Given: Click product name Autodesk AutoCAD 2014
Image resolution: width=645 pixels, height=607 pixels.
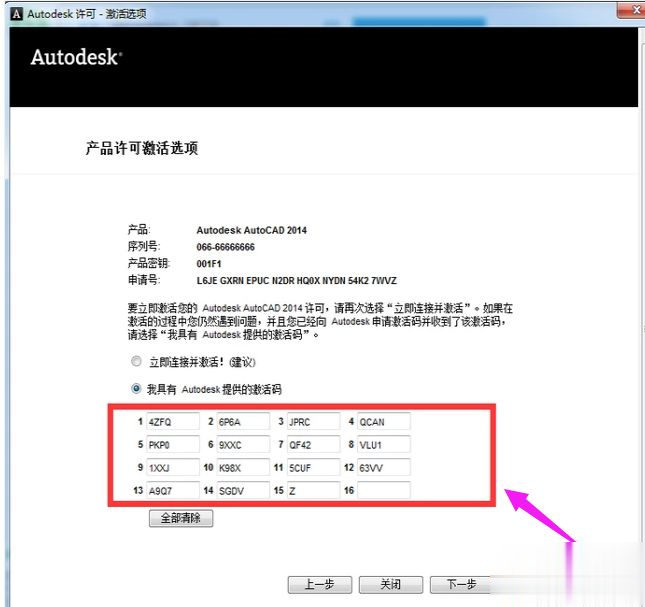Looking at the screenshot, I should 252,230.
